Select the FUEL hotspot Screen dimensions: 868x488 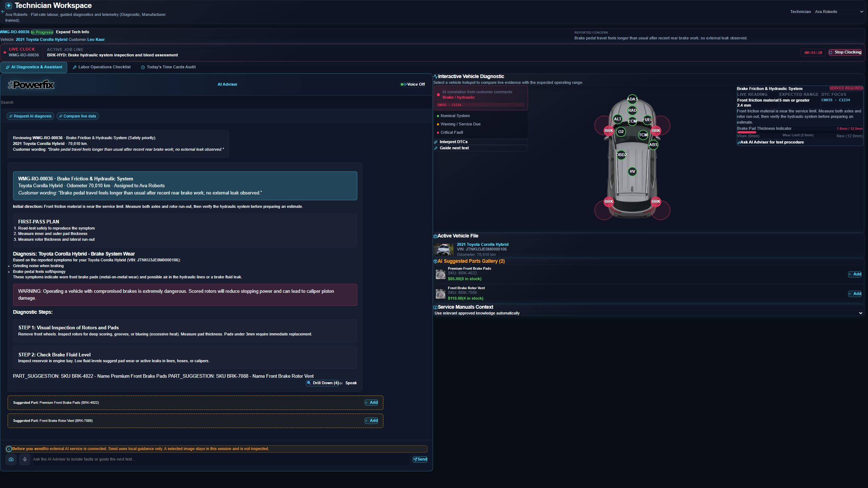[647, 120]
